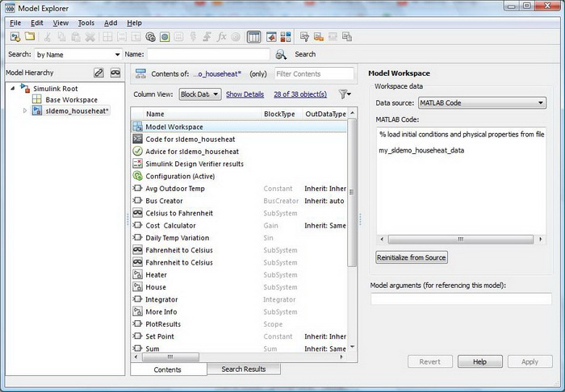Select Code for sldemo_househeat row
Image resolution: width=565 pixels, height=392 pixels.
coord(239,139)
